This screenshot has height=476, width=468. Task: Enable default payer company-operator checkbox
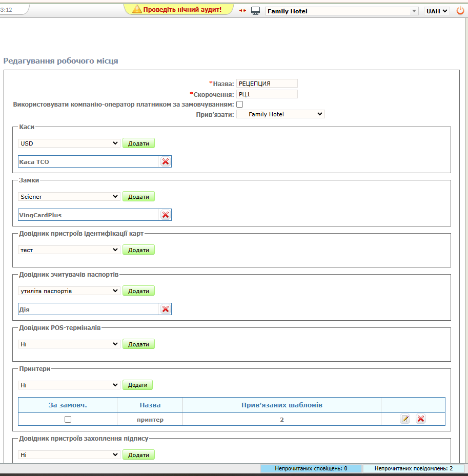pos(239,105)
